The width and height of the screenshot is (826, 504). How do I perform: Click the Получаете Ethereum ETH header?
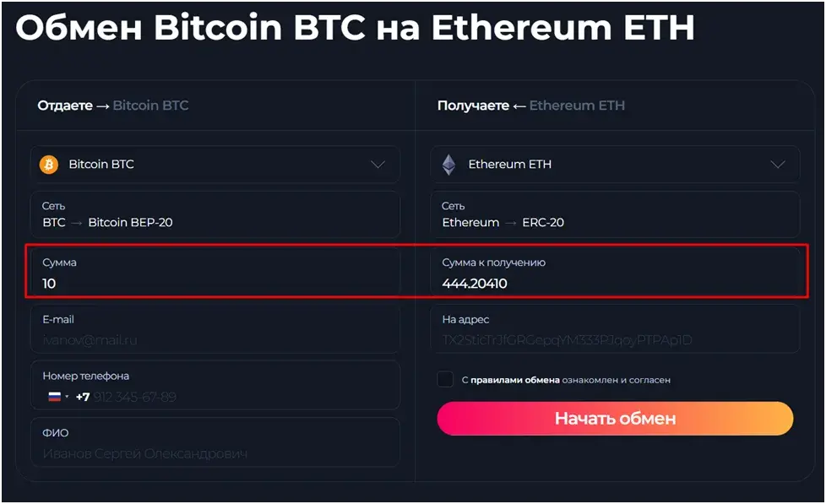(531, 106)
